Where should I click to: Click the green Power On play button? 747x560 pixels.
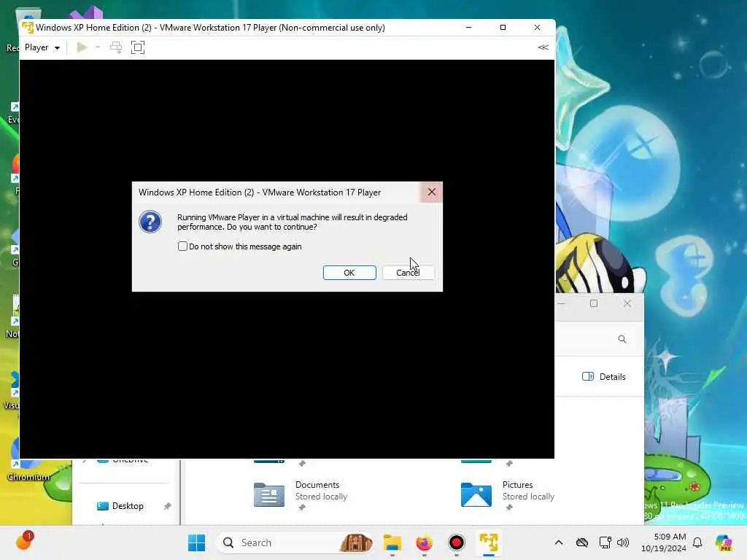click(82, 47)
